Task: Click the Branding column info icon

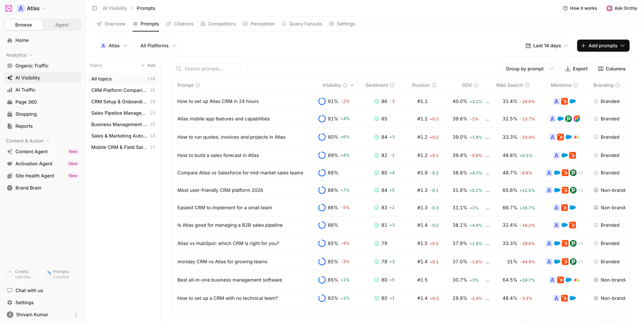Action: 618,85
